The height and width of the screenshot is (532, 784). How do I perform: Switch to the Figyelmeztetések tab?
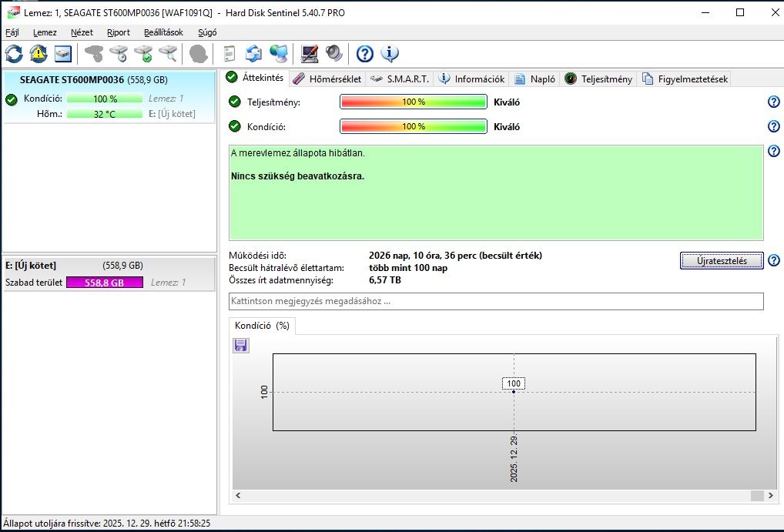pyautogui.click(x=685, y=79)
